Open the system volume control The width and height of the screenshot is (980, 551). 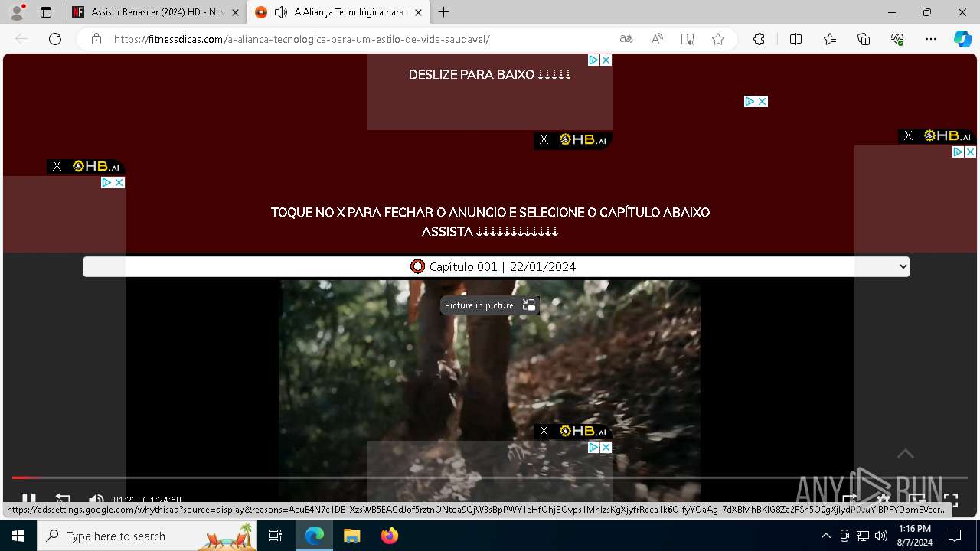point(881,536)
